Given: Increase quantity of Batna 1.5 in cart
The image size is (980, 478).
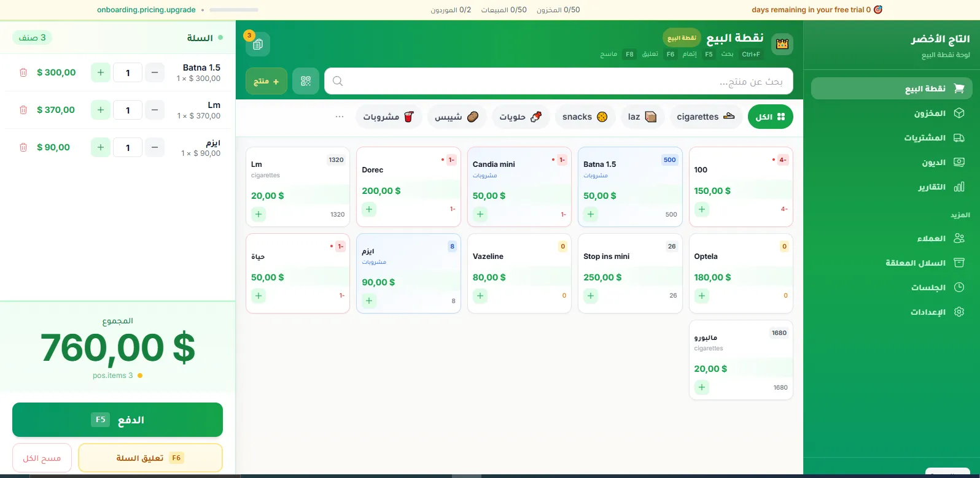Looking at the screenshot, I should 101,72.
